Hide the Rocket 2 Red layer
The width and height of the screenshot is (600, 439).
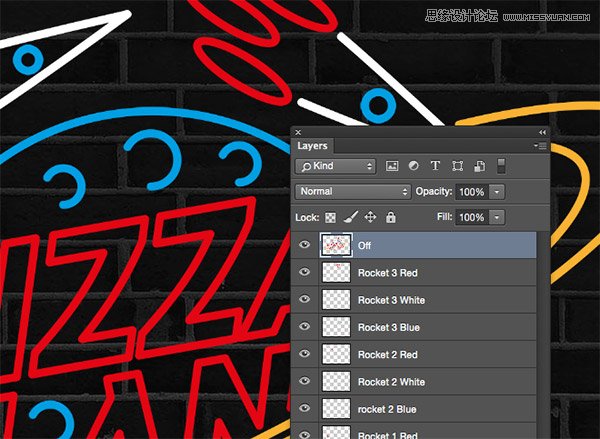click(x=305, y=353)
